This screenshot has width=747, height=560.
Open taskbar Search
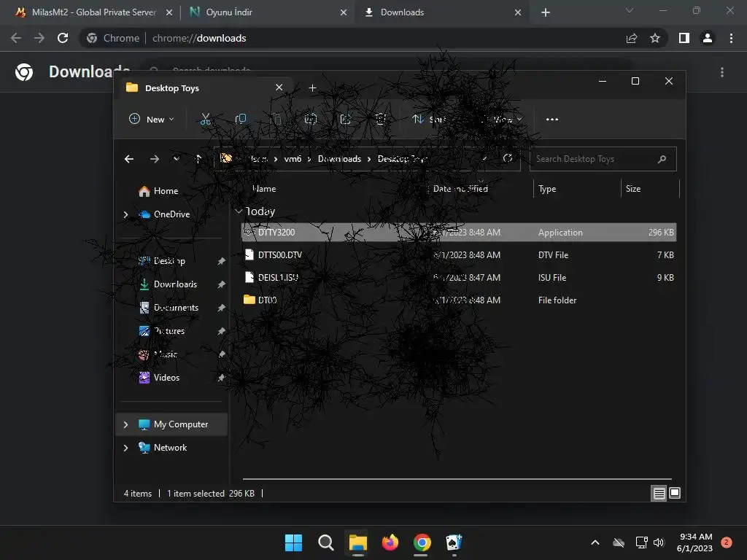pyautogui.click(x=326, y=542)
